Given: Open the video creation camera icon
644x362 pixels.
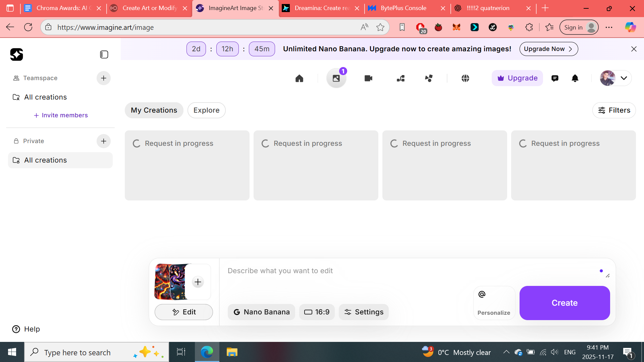Looking at the screenshot, I should point(368,78).
